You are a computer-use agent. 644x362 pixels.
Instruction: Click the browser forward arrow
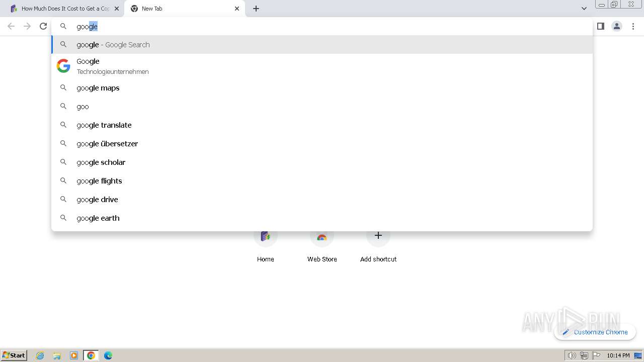(27, 26)
